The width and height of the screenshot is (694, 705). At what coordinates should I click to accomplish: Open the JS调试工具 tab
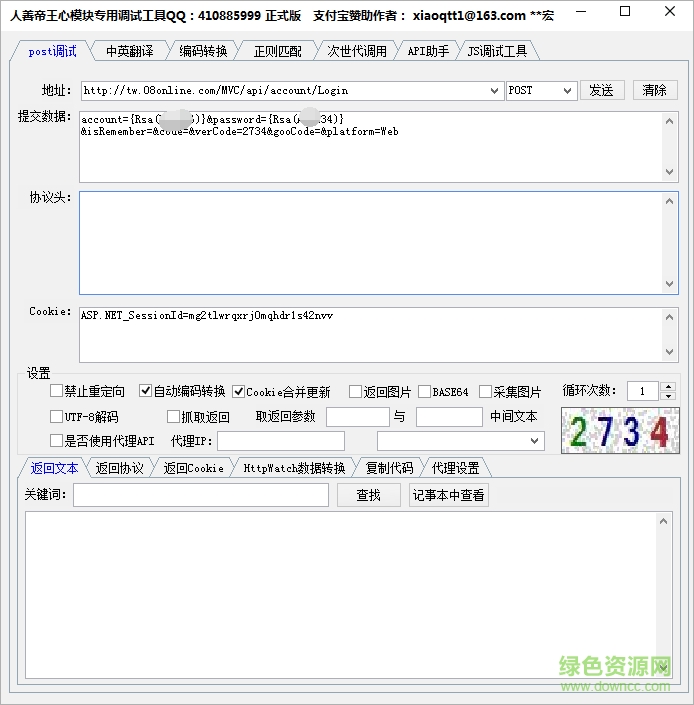click(x=497, y=51)
